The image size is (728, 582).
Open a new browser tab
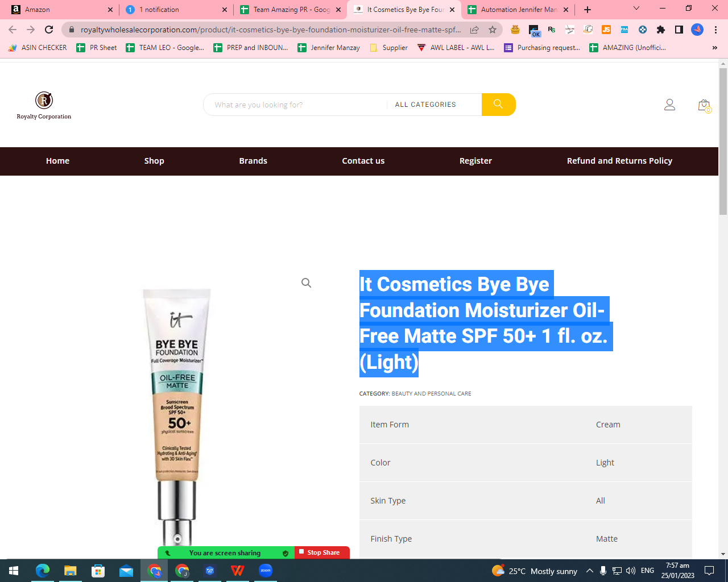588,10
